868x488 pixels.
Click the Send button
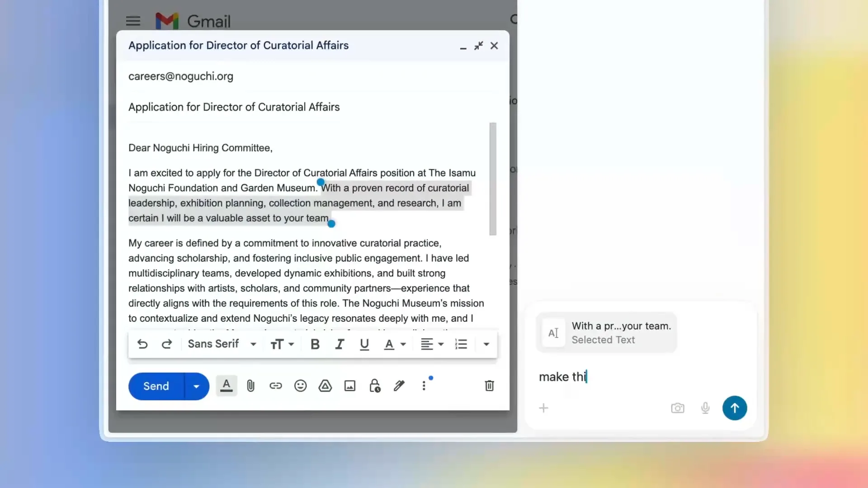click(x=156, y=386)
